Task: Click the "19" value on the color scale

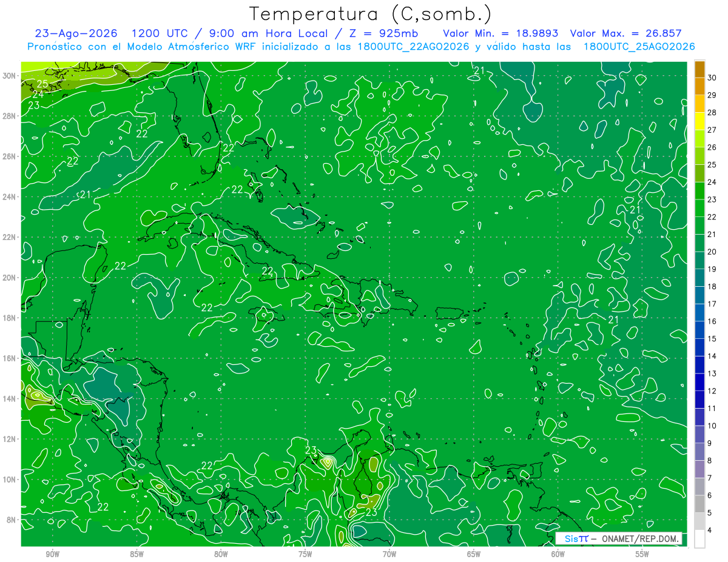Action: click(x=712, y=269)
